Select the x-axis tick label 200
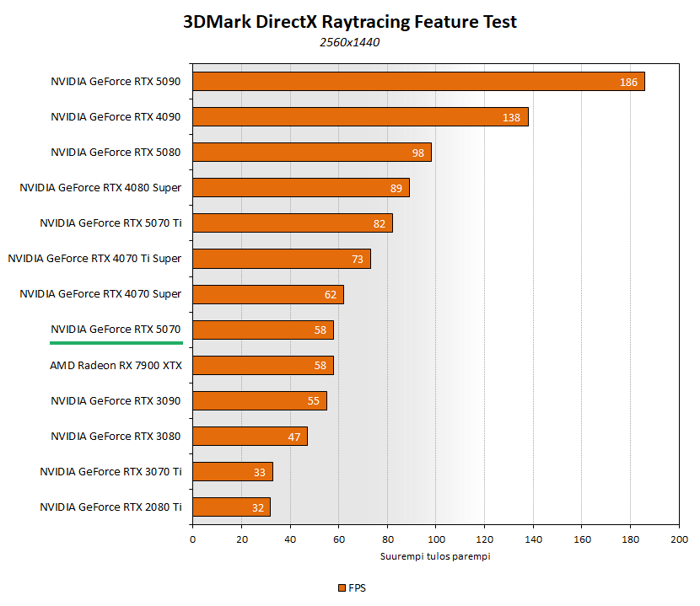This screenshot has width=700, height=606. point(679,539)
